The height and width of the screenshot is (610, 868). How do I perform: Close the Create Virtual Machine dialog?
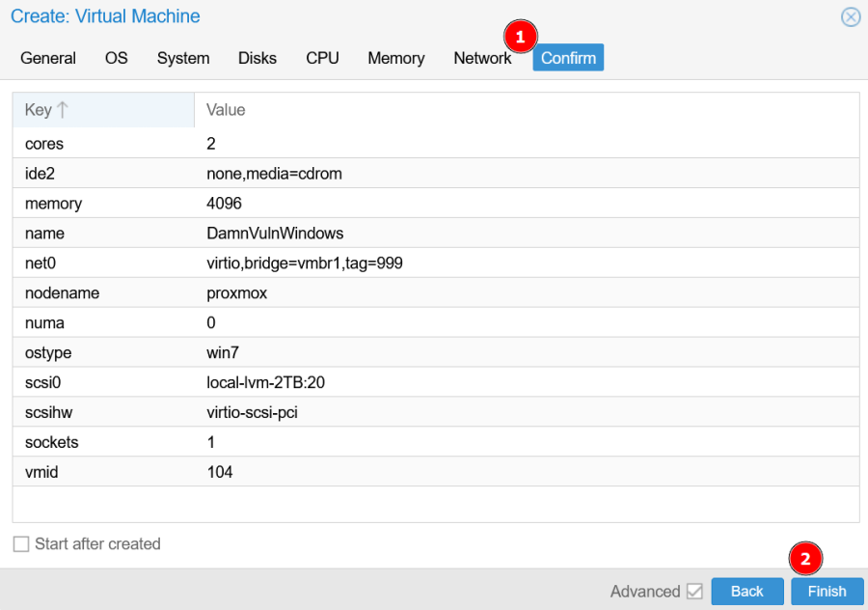(850, 16)
